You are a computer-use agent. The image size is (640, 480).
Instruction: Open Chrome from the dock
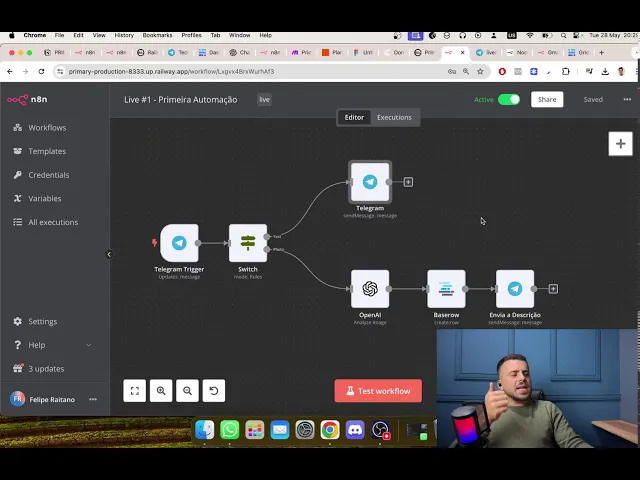330,430
